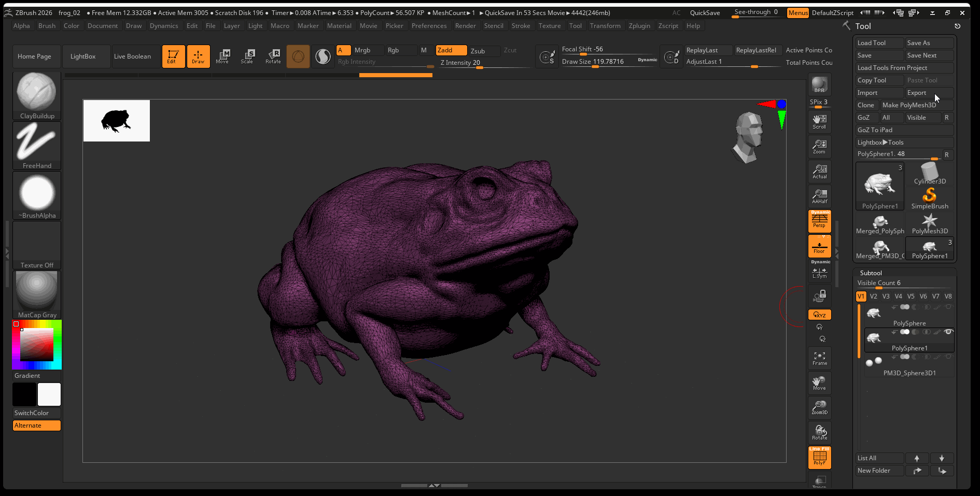The width and height of the screenshot is (980, 496).
Task: Open the Stroke menu
Action: (x=521, y=26)
